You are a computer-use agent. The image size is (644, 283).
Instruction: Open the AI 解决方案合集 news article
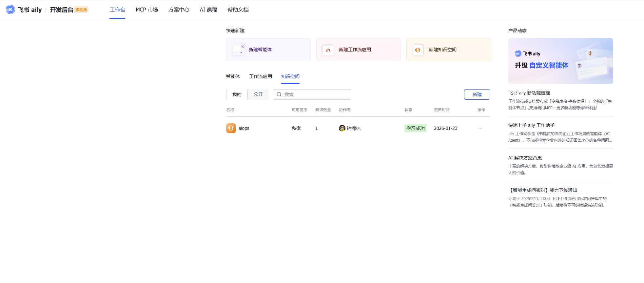(x=525, y=158)
